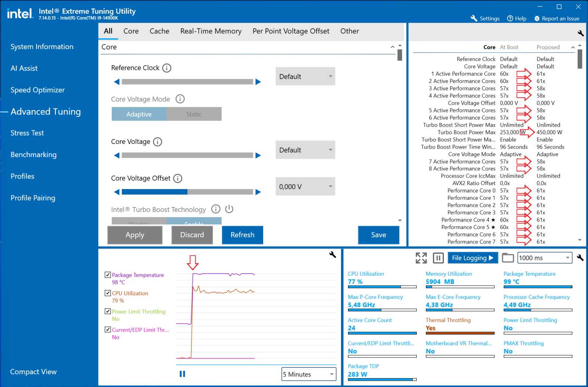Open wrench settings of the monitor panel
This screenshot has width=588, height=387.
[x=580, y=258]
